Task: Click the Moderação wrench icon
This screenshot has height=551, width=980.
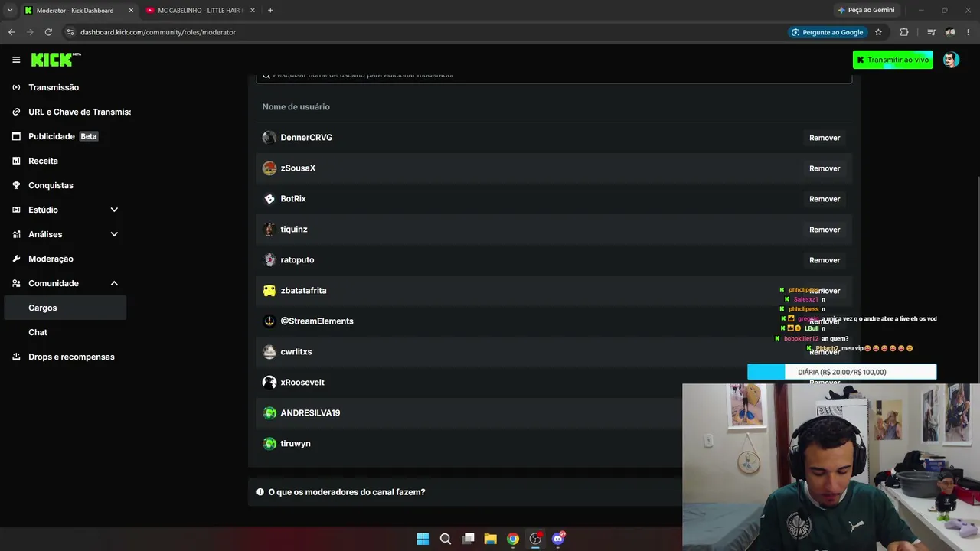Action: tap(16, 259)
